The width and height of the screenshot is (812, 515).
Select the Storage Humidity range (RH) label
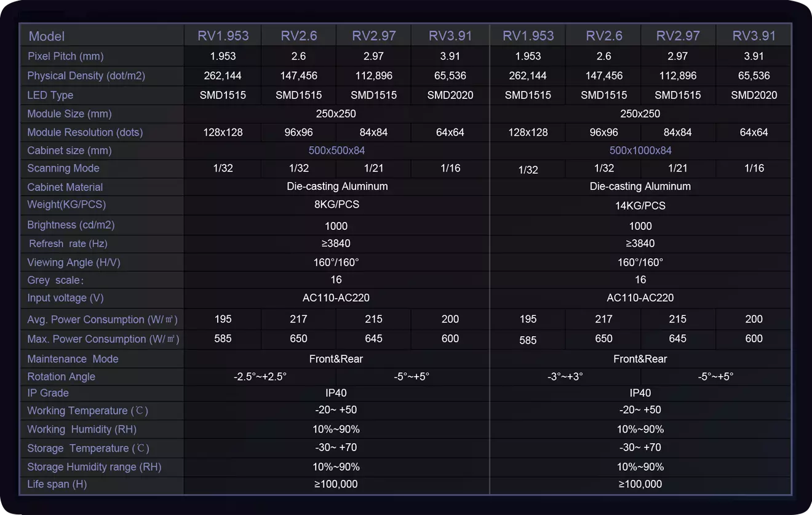coord(94,467)
